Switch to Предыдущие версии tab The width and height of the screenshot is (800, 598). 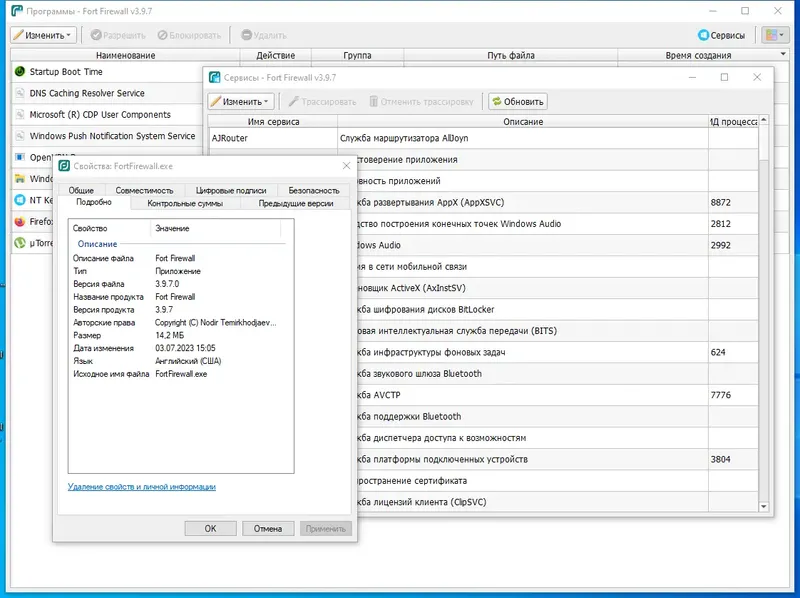pos(296,203)
